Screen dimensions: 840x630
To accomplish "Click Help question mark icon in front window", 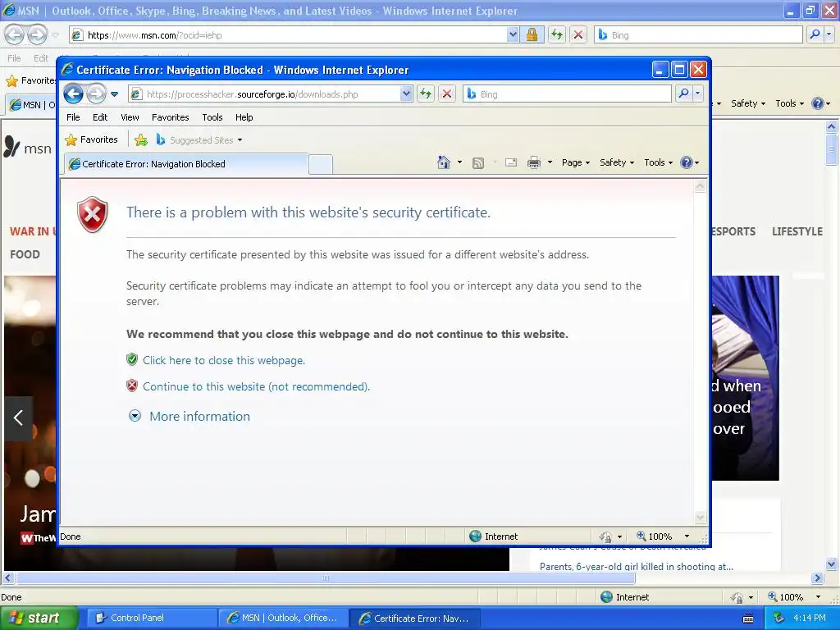I will click(687, 162).
